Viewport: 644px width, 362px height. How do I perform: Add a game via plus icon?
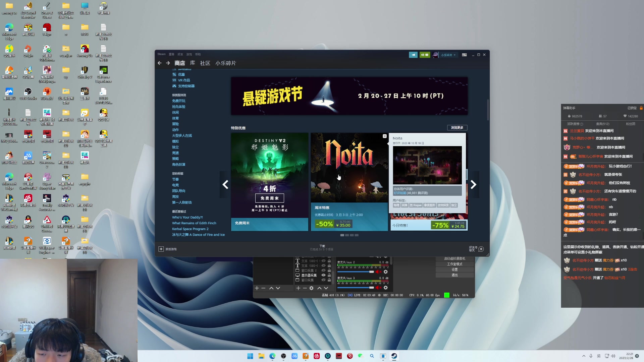[161, 249]
